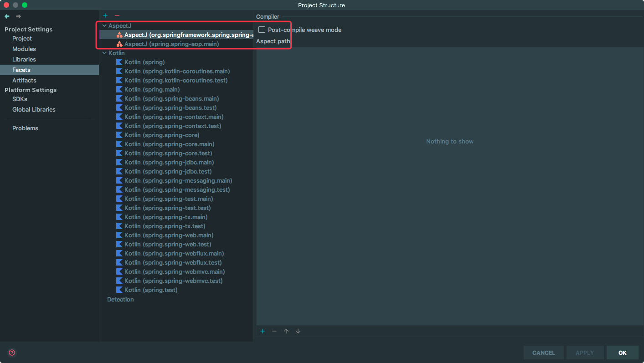Screen dimensions: 644x363
Task: Open help with question mark icon
Action: [x=12, y=353]
